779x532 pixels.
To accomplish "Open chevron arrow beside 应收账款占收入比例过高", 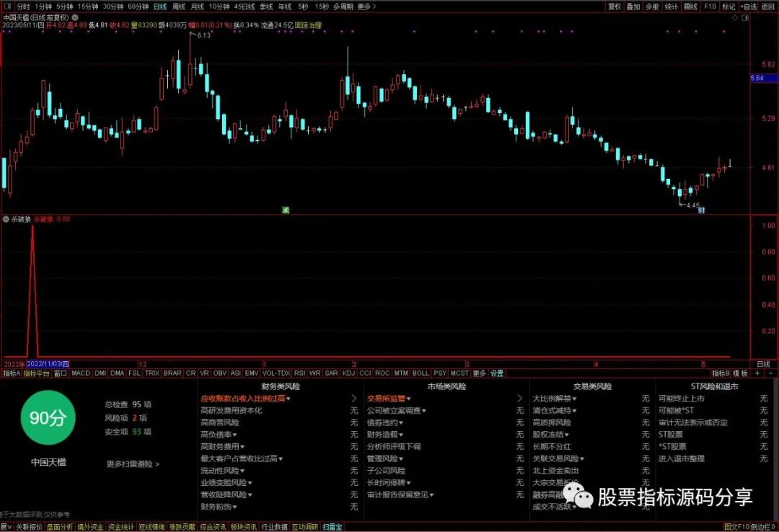I will coord(353,399).
